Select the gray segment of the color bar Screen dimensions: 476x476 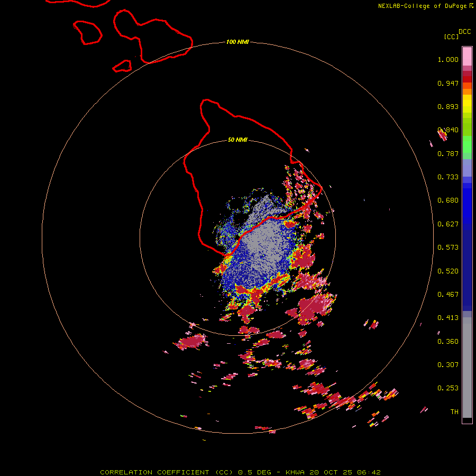(x=467, y=368)
